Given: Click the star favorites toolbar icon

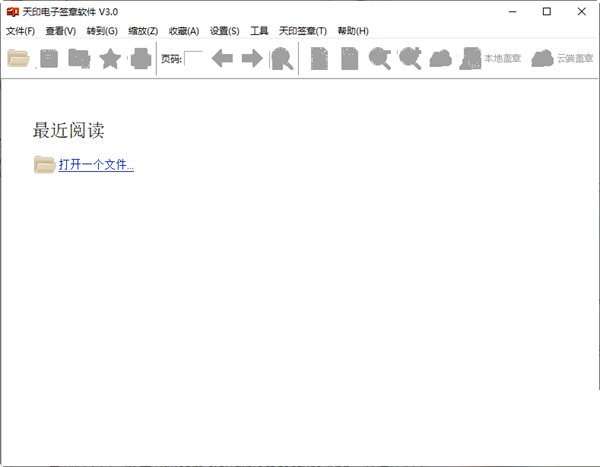Looking at the screenshot, I should [x=110, y=59].
